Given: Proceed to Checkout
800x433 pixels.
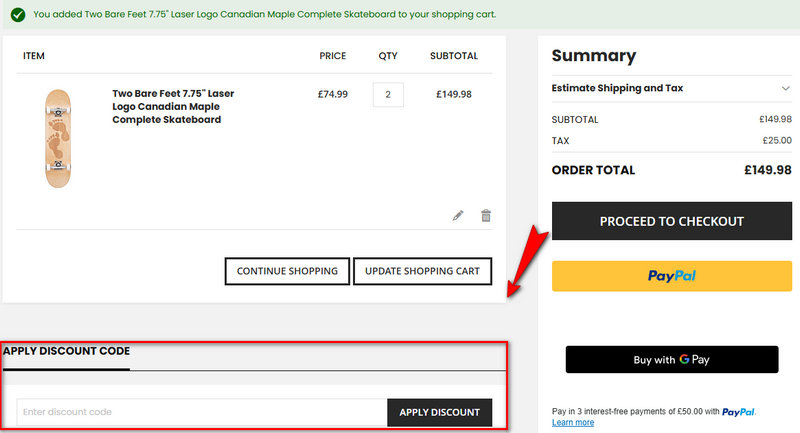Looking at the screenshot, I should 671,221.
